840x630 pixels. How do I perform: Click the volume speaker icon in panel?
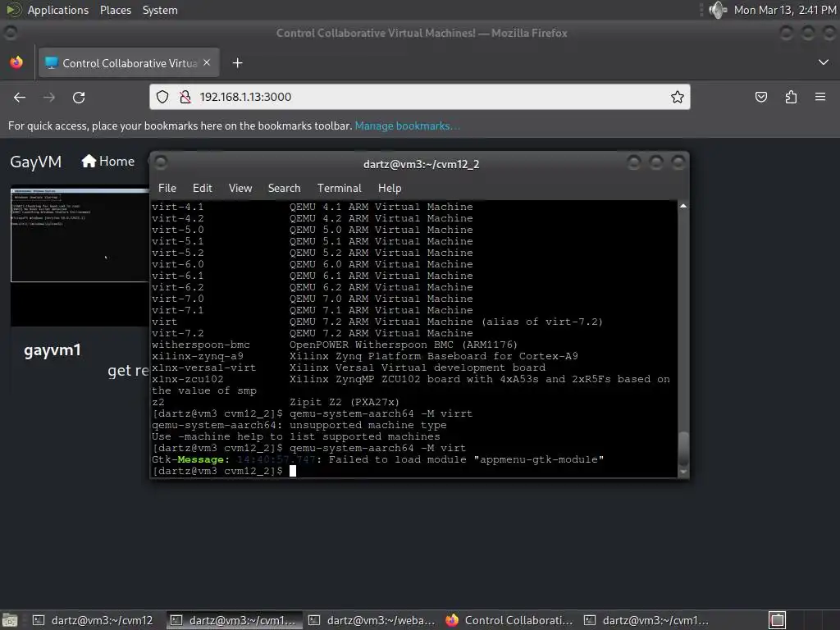click(718, 10)
